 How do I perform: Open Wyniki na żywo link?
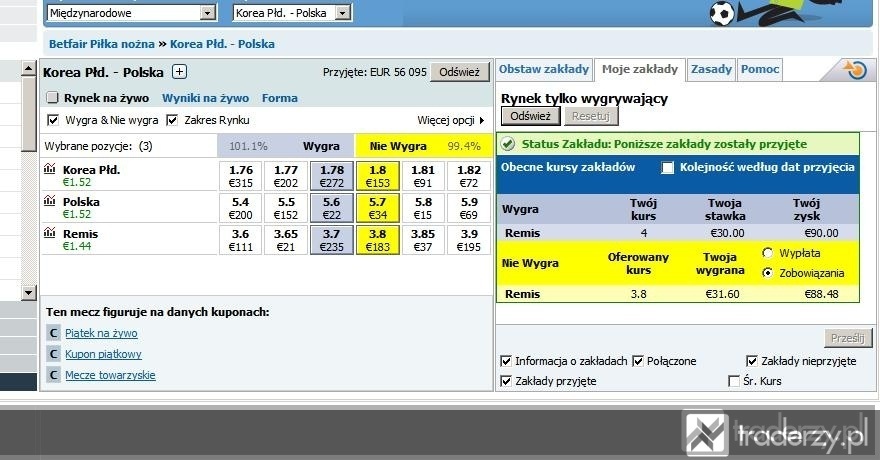click(205, 98)
